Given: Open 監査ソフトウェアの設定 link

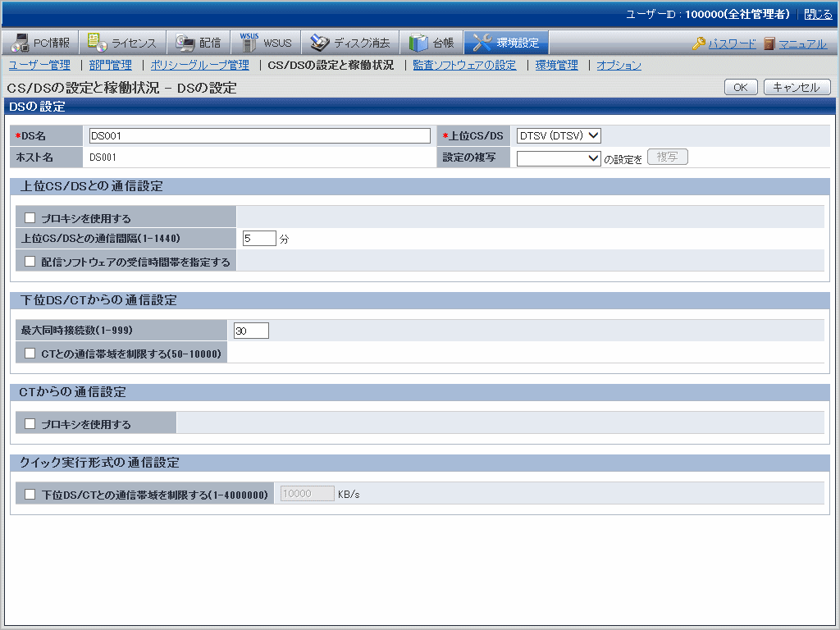Looking at the screenshot, I should pyautogui.click(x=464, y=65).
